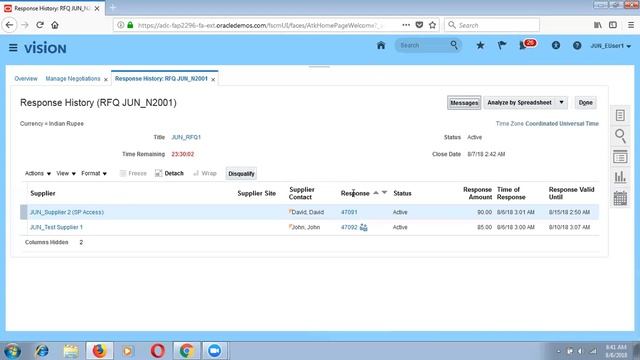The width and height of the screenshot is (640, 360).
Task: Select Response History: RFQ JUN_N2001 tab
Action: click(x=161, y=78)
